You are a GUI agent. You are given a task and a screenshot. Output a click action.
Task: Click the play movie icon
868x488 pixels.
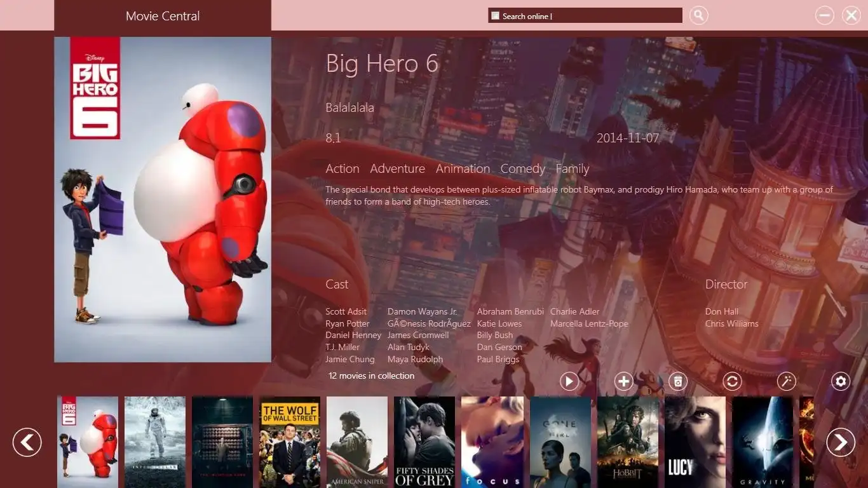[569, 381]
